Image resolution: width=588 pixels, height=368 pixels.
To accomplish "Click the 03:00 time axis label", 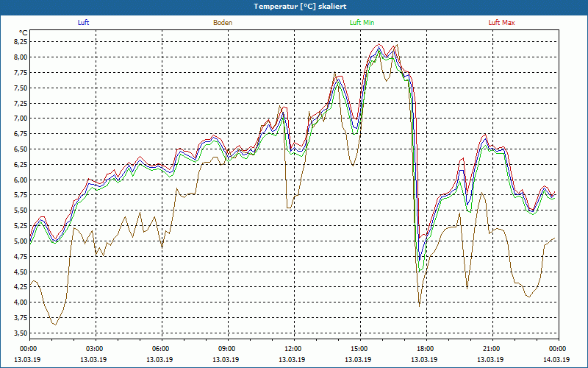I will 96,349.
